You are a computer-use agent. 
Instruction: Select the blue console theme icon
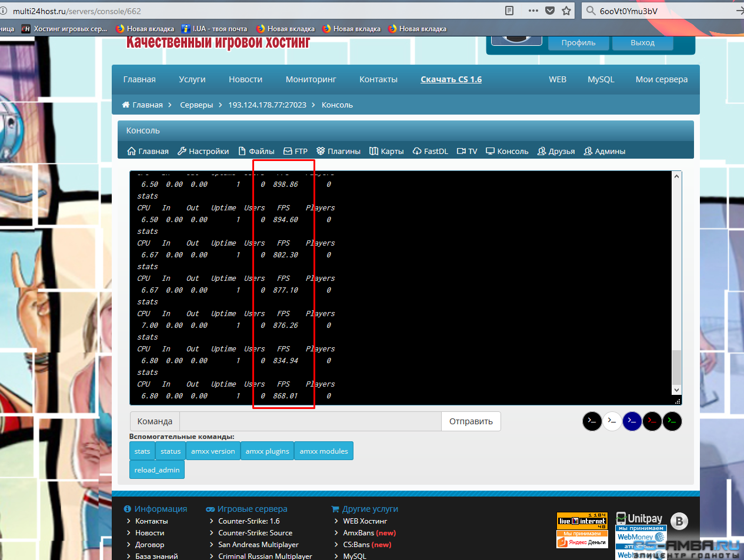[x=632, y=421]
